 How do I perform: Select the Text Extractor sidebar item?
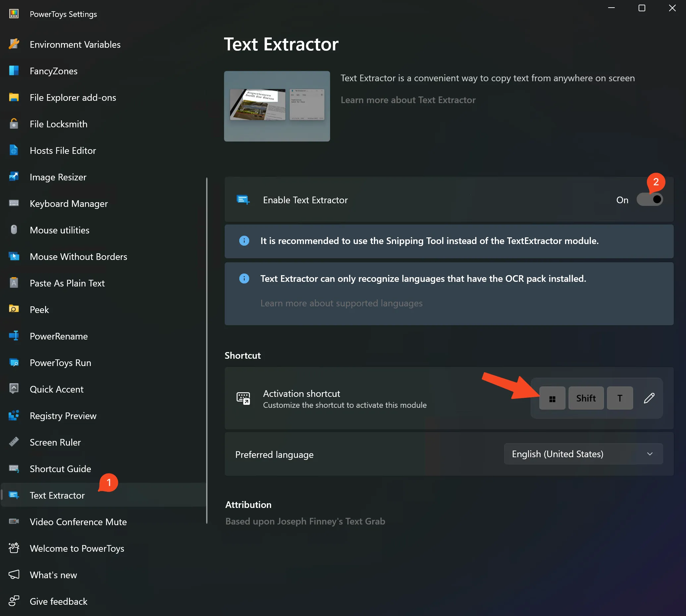[x=103, y=495]
